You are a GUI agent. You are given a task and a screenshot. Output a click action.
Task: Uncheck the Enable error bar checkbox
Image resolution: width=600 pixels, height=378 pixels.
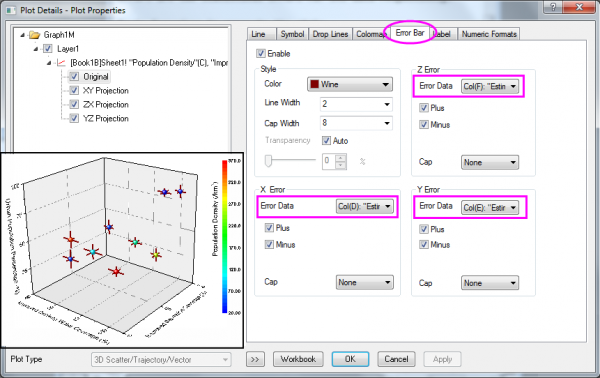coord(261,54)
